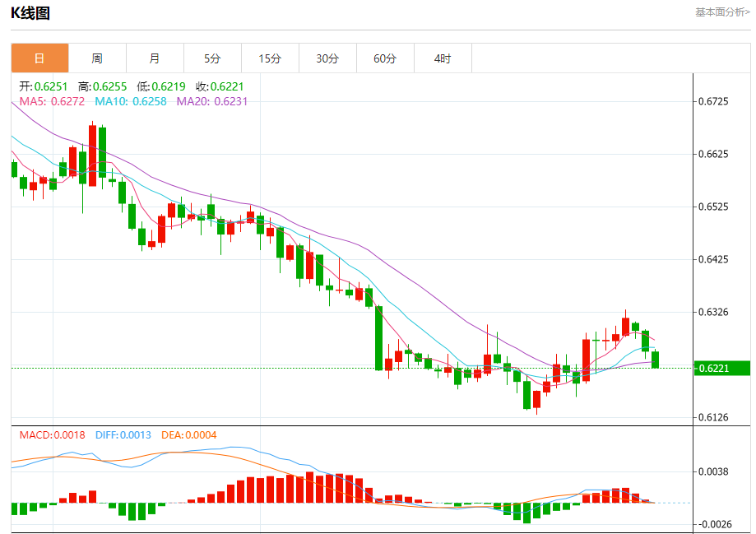The height and width of the screenshot is (534, 756).
Task: Open the 15分 timeframe tab
Action: point(270,58)
